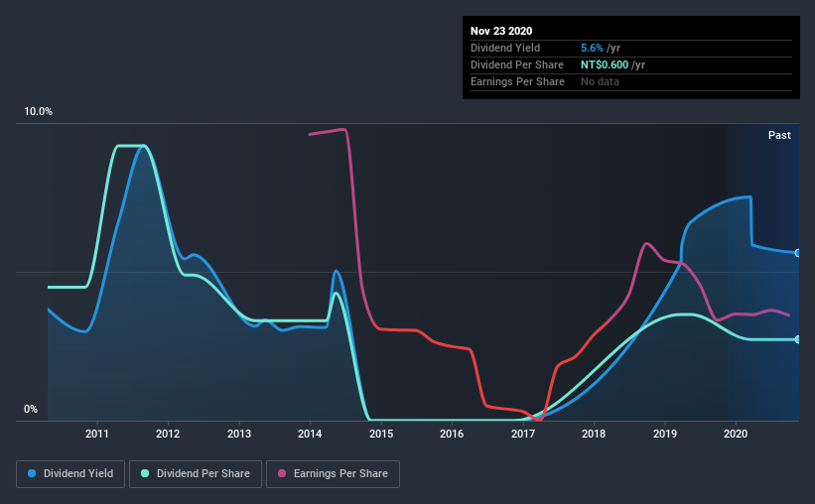The width and height of the screenshot is (815, 504).
Task: Click the 10.0% y-axis label
Action: pyautogui.click(x=38, y=112)
